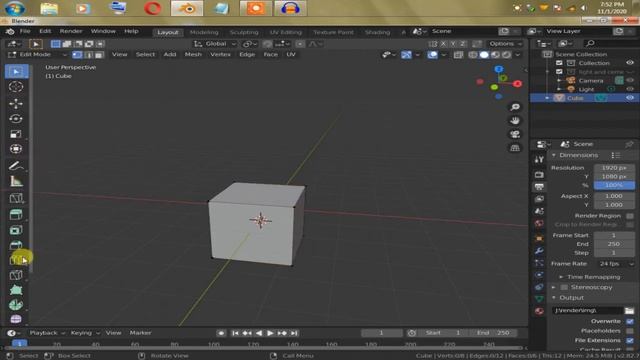Toggle the camera view icon

(x=515, y=134)
